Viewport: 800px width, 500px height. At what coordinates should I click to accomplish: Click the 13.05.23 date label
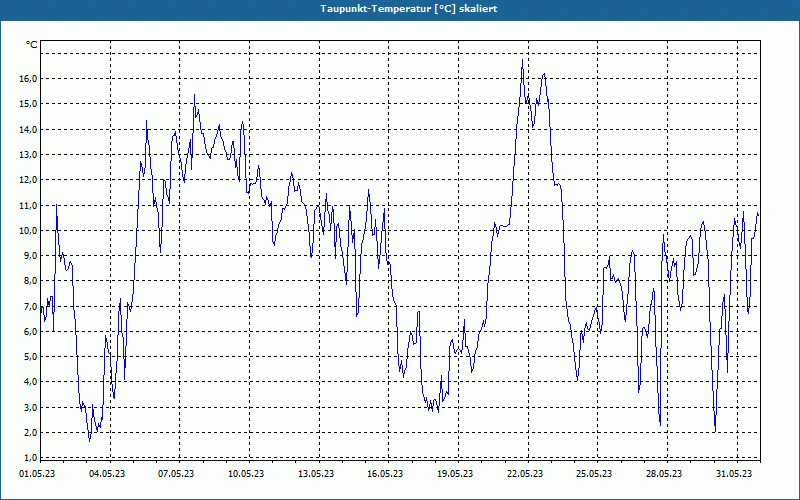316,474
